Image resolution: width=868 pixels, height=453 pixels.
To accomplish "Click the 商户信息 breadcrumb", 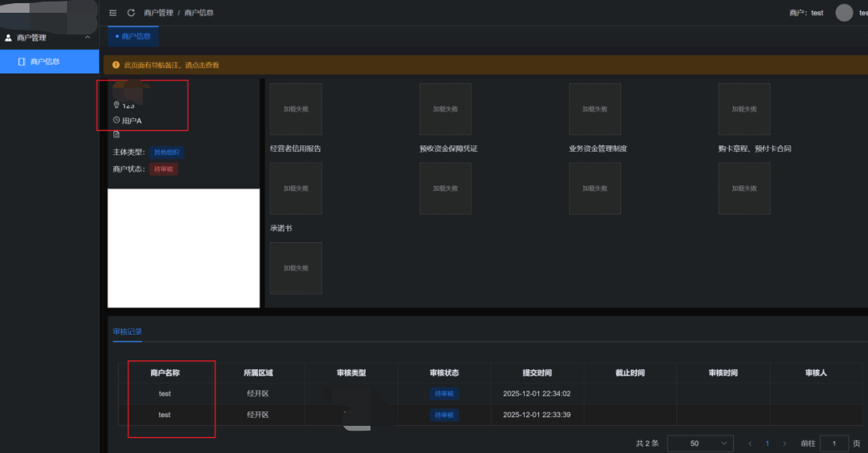I will point(199,13).
